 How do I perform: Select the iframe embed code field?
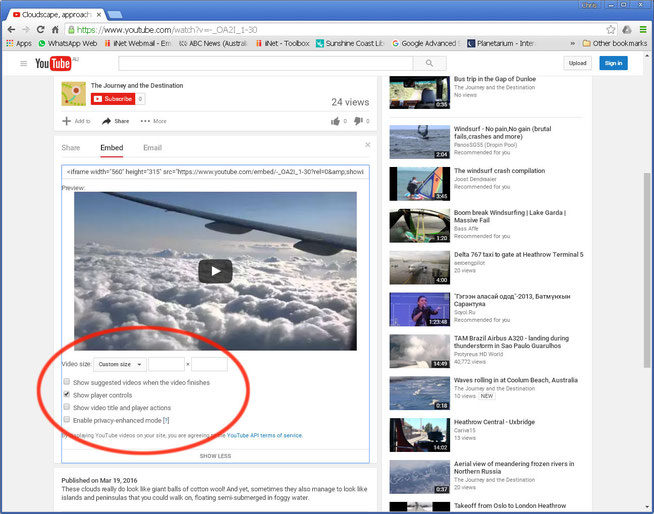pyautogui.click(x=215, y=172)
